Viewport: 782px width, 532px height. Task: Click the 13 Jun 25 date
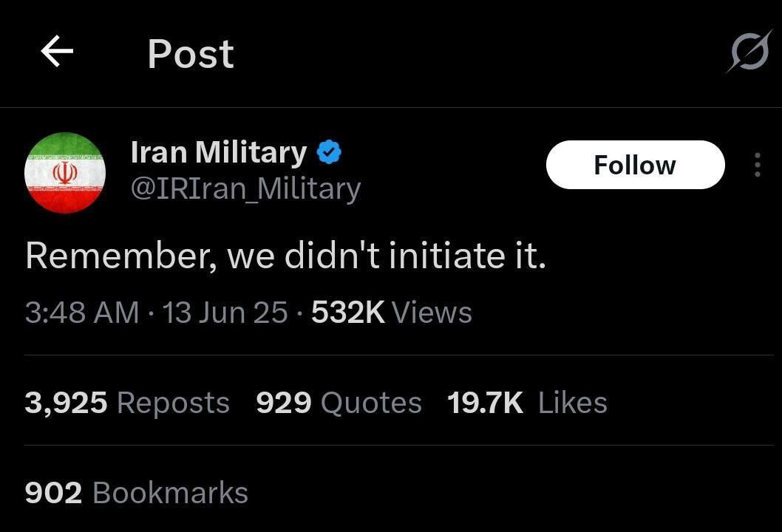(225, 313)
